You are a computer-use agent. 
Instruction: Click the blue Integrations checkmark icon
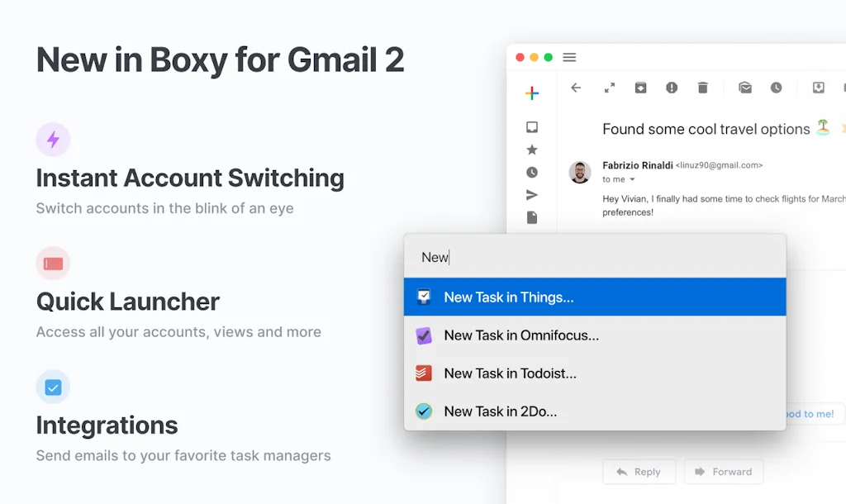(x=53, y=387)
